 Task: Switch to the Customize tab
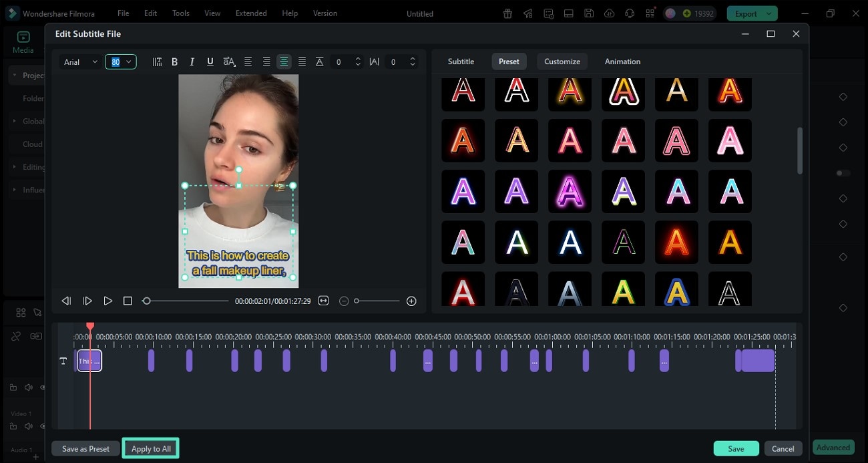pos(562,61)
